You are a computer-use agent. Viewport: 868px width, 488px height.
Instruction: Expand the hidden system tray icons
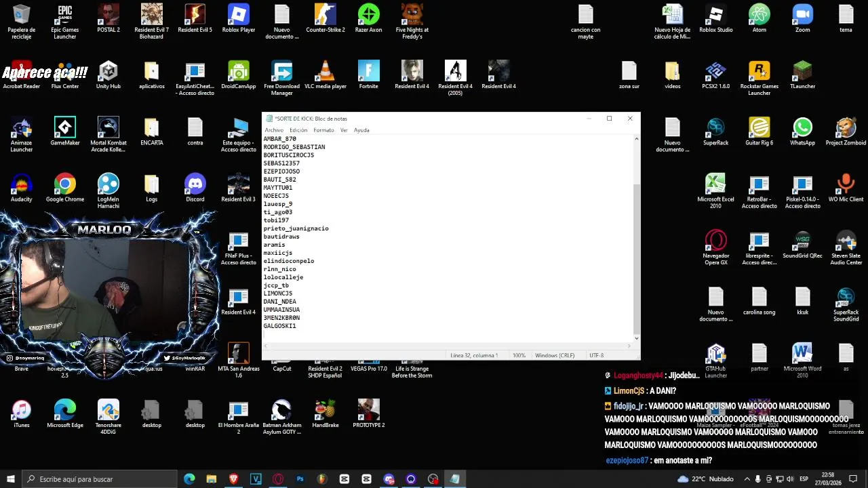click(x=747, y=479)
